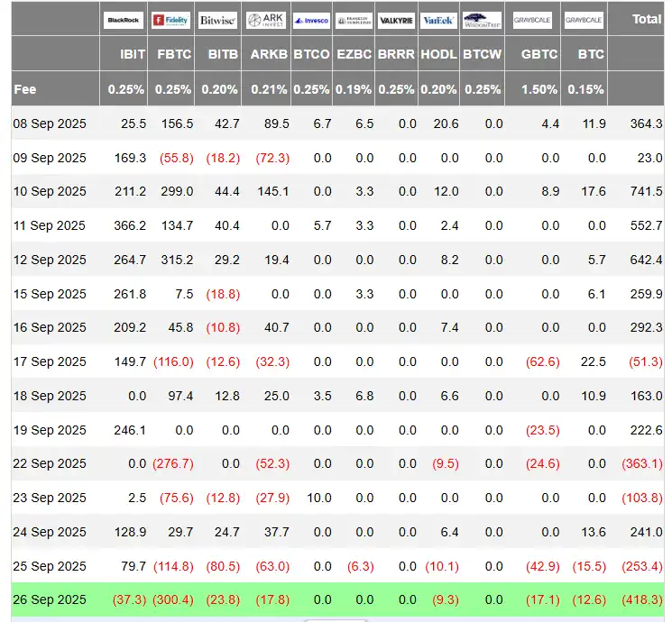Screen dimensions: 672x622
Task: Select the Valkyrie logo
Action: coord(397,19)
